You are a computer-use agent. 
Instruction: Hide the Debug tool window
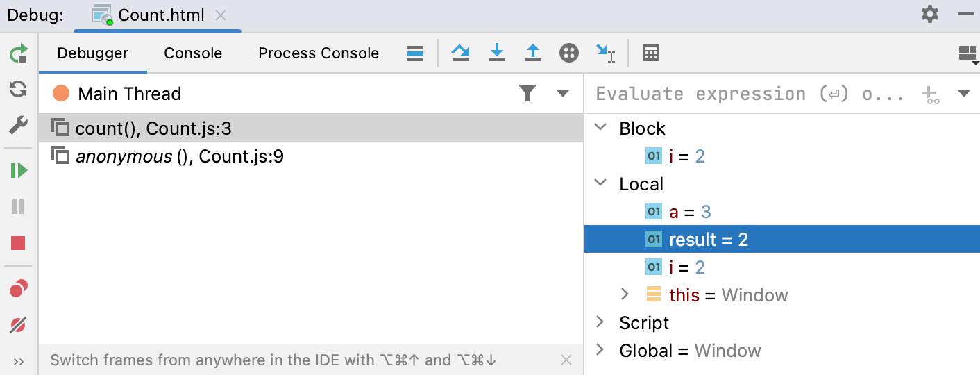[965, 14]
